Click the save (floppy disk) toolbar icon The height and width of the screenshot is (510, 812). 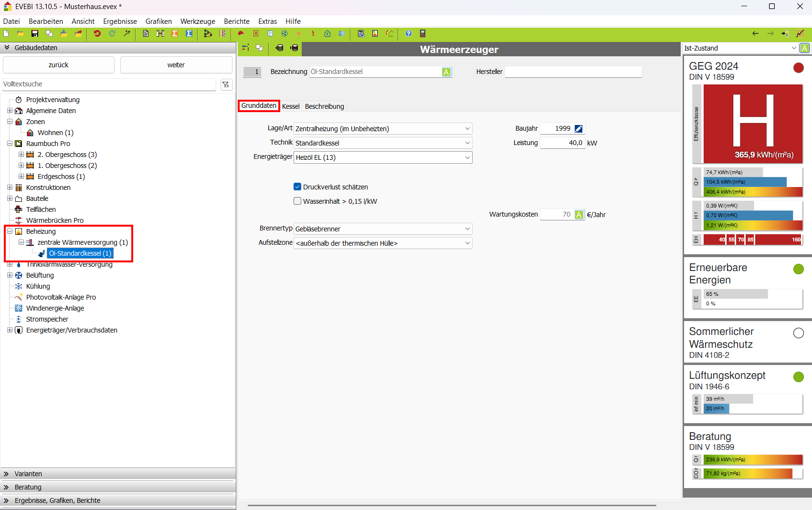pyautogui.click(x=35, y=33)
